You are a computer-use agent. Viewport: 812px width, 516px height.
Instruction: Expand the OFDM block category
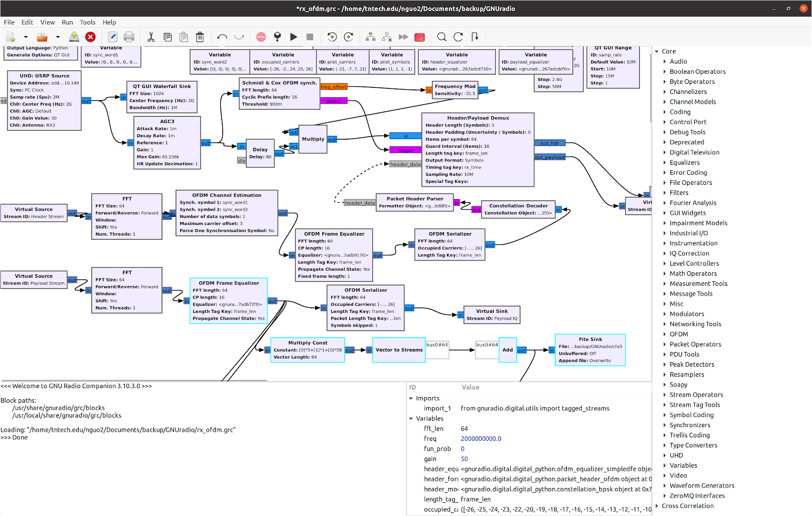(665, 334)
